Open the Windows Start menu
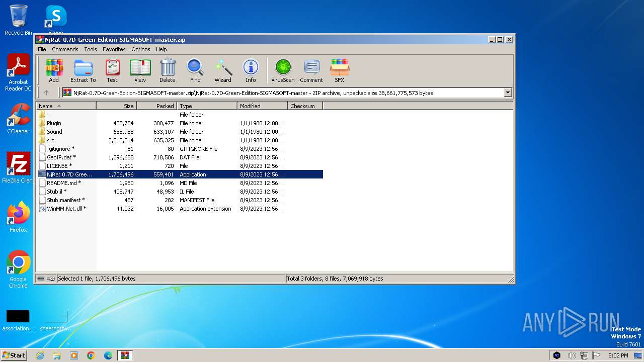This screenshot has width=644, height=362. pyautogui.click(x=14, y=355)
